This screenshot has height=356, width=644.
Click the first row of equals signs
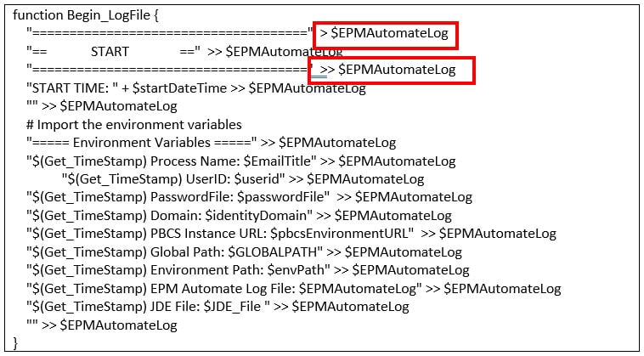point(170,35)
